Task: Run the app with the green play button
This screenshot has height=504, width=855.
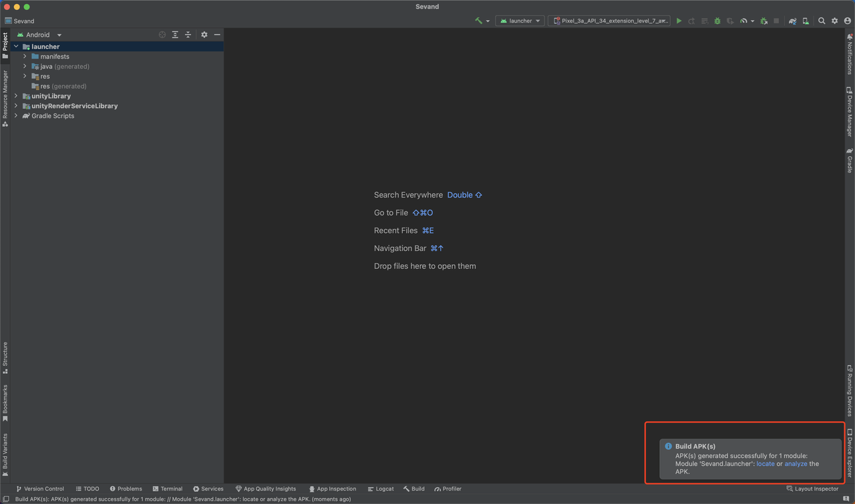Action: coord(679,21)
